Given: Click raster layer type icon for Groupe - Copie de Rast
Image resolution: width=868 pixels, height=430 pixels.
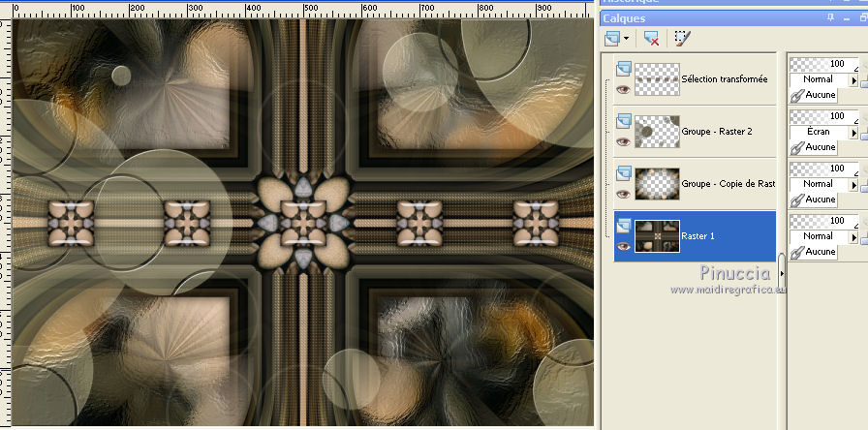Looking at the screenshot, I should click(x=623, y=172).
